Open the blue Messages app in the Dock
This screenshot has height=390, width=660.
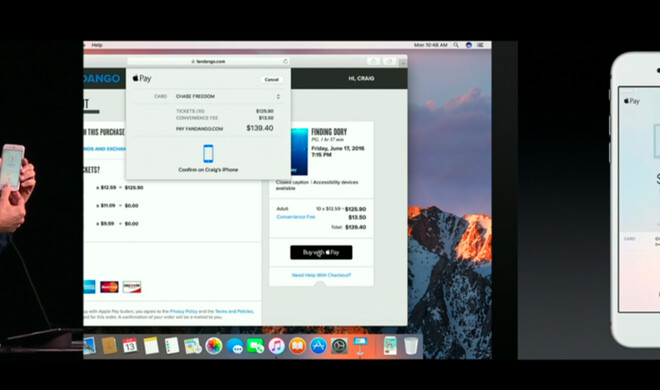[235, 346]
